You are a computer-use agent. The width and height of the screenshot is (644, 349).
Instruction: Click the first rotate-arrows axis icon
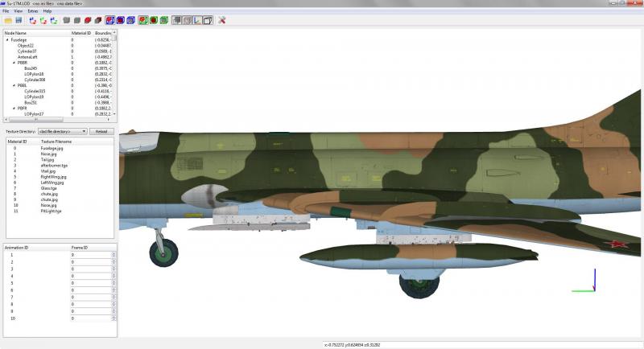[33, 20]
